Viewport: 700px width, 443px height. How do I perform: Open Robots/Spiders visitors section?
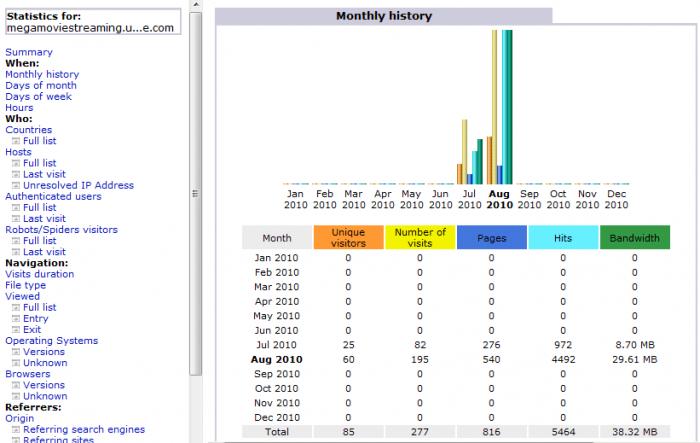62,230
